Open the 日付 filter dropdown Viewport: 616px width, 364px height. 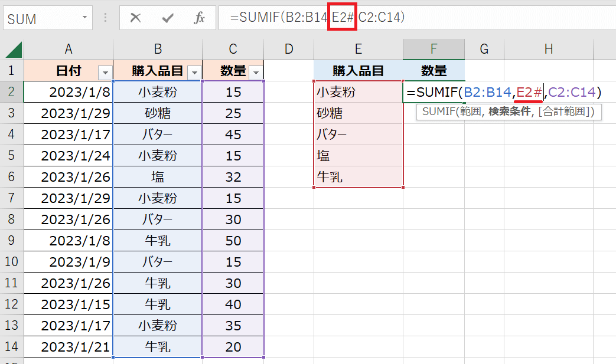[105, 72]
